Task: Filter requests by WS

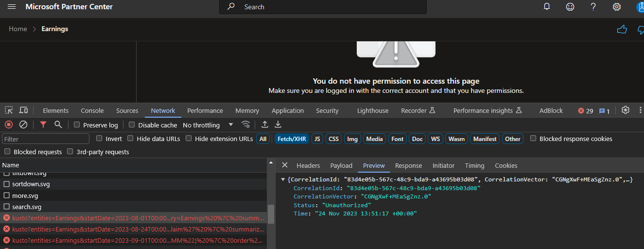Action: [435, 139]
